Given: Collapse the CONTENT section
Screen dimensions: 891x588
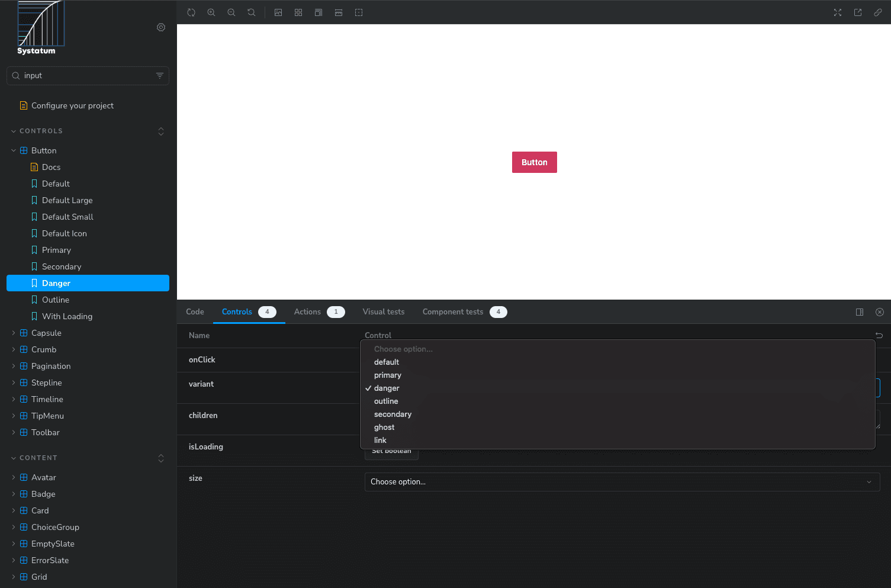Looking at the screenshot, I should click(x=38, y=458).
